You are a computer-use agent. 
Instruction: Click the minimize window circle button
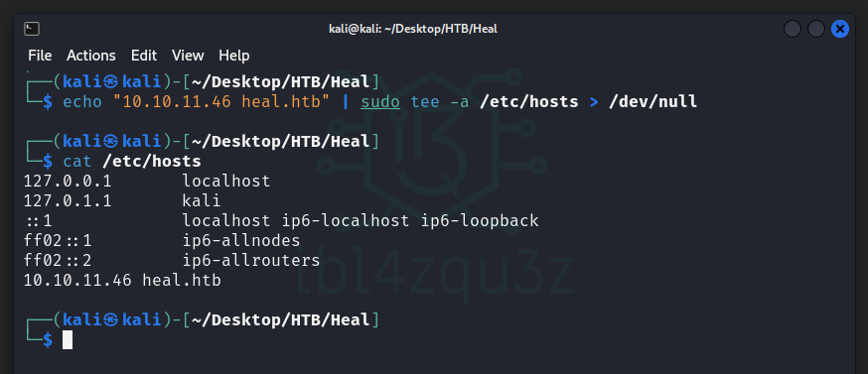pos(793,29)
